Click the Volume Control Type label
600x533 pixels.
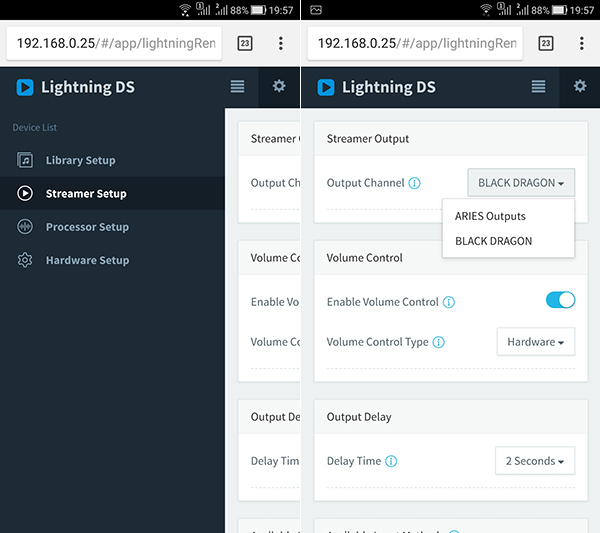[x=377, y=342]
